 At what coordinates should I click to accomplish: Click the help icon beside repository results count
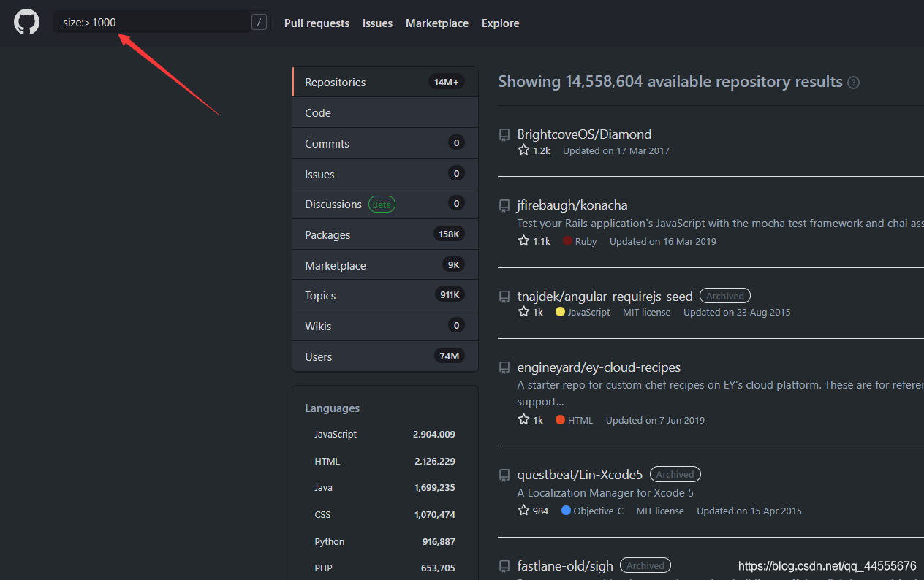coord(853,83)
